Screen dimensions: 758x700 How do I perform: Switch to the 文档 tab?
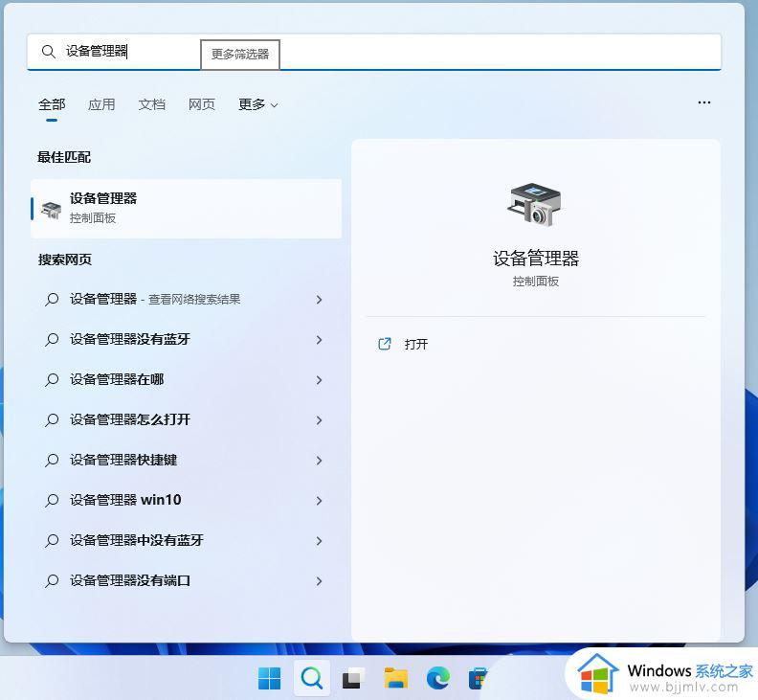click(152, 104)
